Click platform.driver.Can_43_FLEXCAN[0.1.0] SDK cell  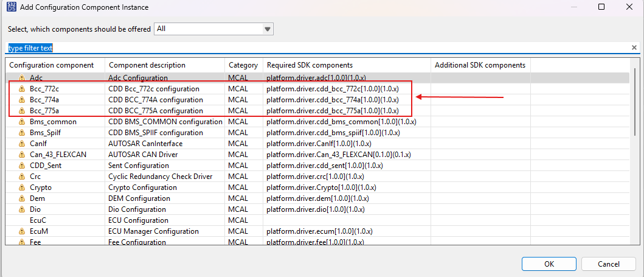coord(339,155)
